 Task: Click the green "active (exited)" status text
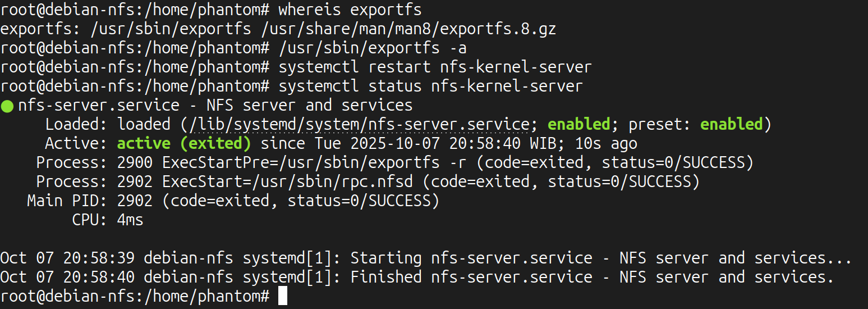tap(183, 143)
